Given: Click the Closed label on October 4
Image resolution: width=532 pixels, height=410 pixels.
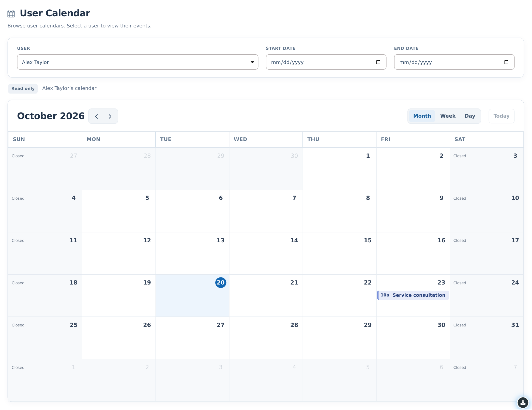Looking at the screenshot, I should pyautogui.click(x=18, y=198).
